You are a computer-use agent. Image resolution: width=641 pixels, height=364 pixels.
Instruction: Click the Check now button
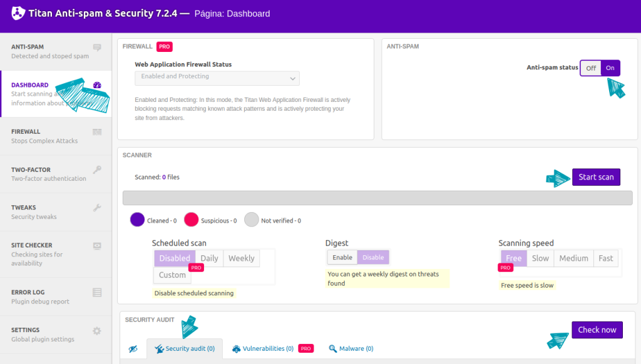pyautogui.click(x=597, y=330)
